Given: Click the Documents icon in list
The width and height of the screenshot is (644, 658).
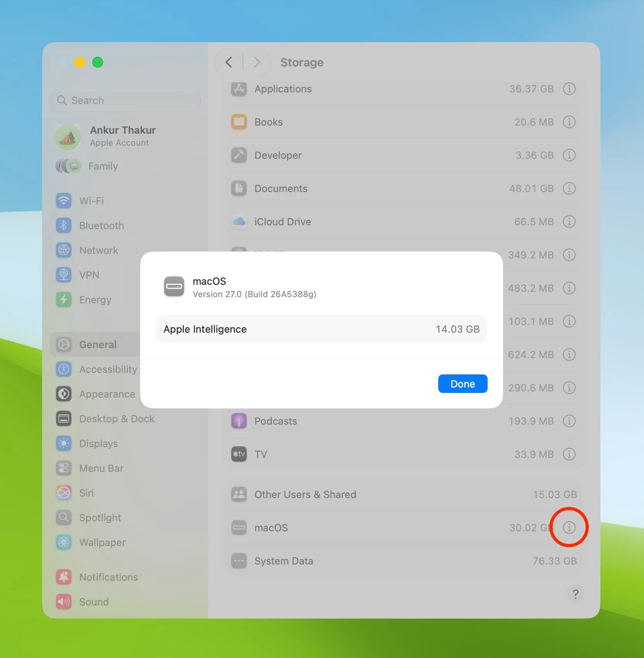Looking at the screenshot, I should coord(239,189).
